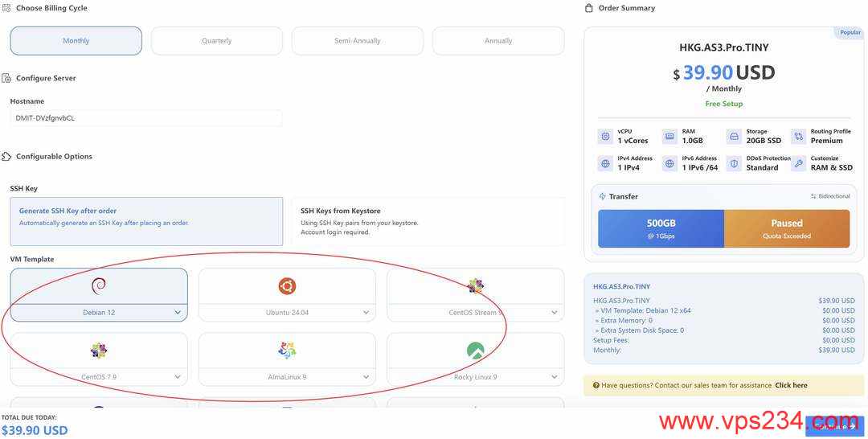
Task: Switch to Annually billing cycle
Action: 498,41
